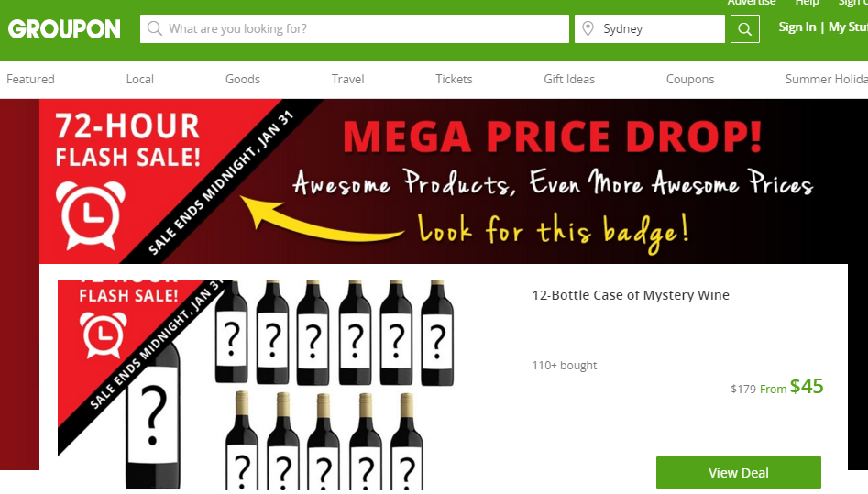This screenshot has height=494, width=868.
Task: Click the Groupon logo
Action: coord(64,28)
